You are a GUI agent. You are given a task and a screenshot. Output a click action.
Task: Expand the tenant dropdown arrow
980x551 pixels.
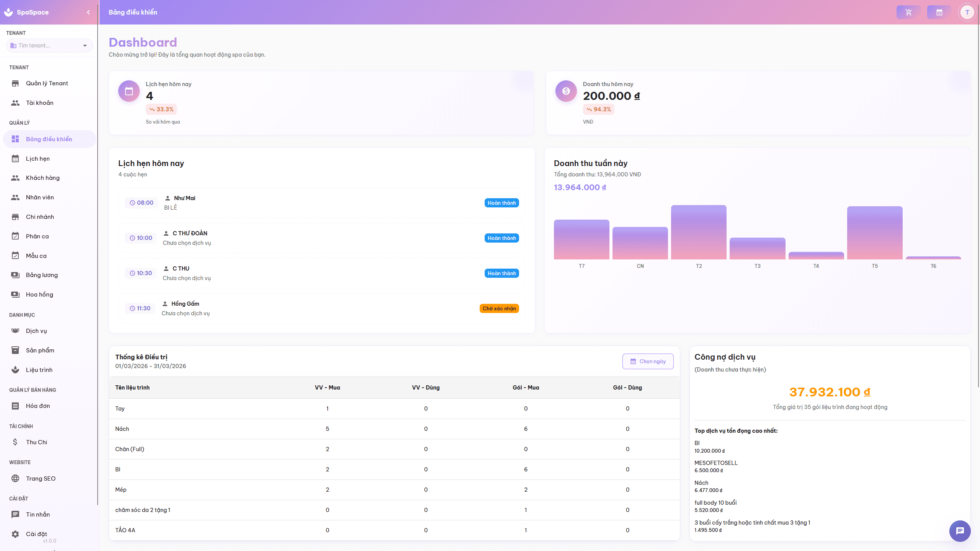pyautogui.click(x=85, y=46)
